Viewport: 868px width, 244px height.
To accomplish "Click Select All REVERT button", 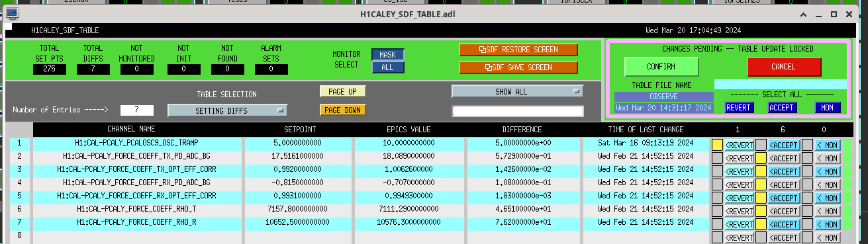I will click(x=739, y=107).
